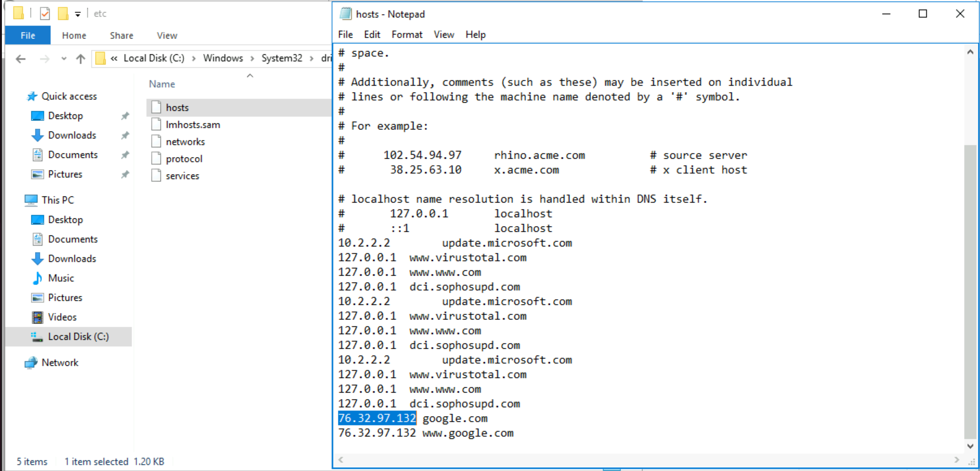Click the Properties checkmark icon in the Explorer quick access toolbar
Screen dimensions: 980x471
tap(45, 14)
